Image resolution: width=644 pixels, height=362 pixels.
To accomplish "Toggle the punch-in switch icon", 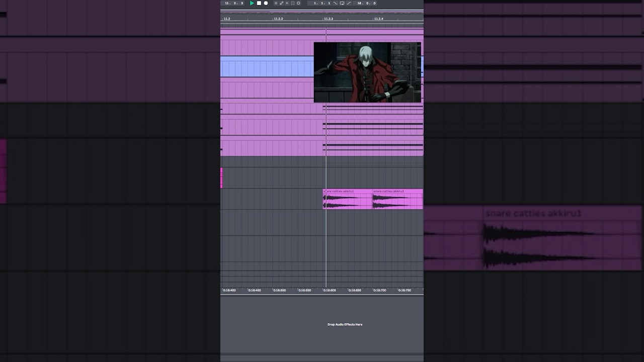I will [335, 3].
